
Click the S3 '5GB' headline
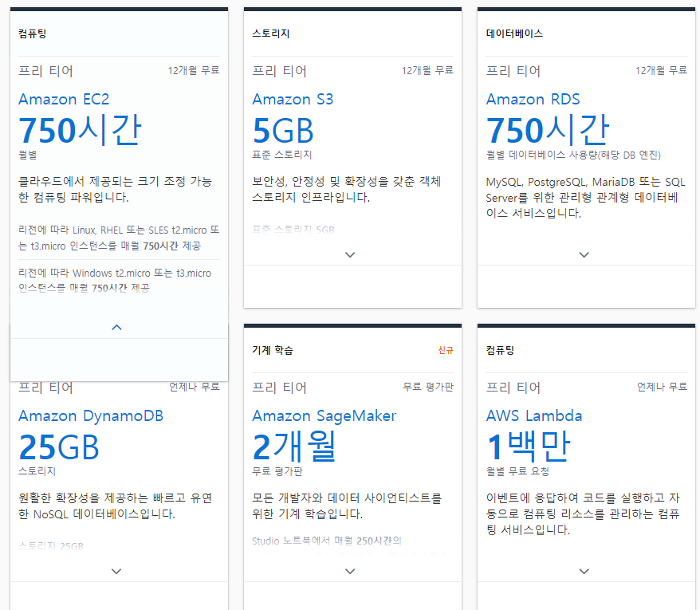click(283, 131)
